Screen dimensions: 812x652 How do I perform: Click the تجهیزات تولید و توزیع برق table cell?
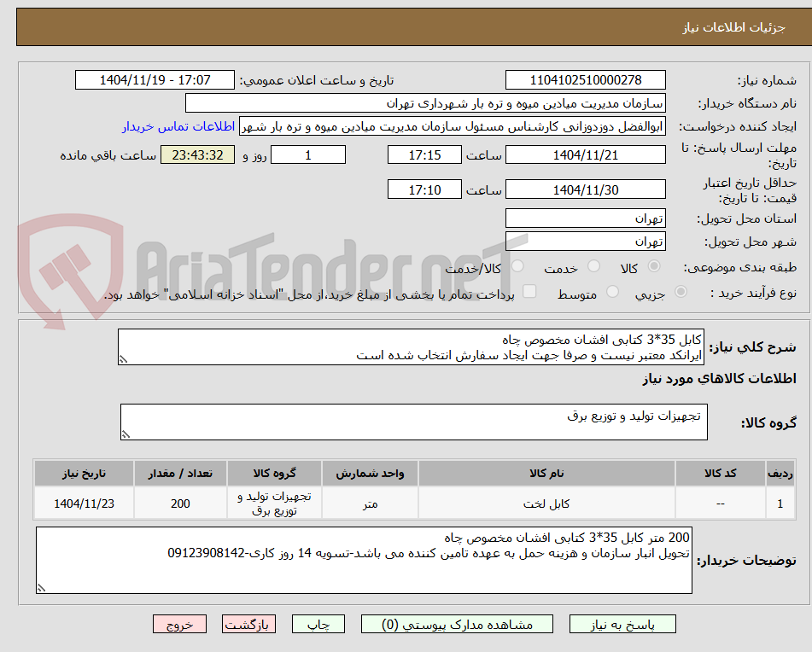[x=274, y=504]
